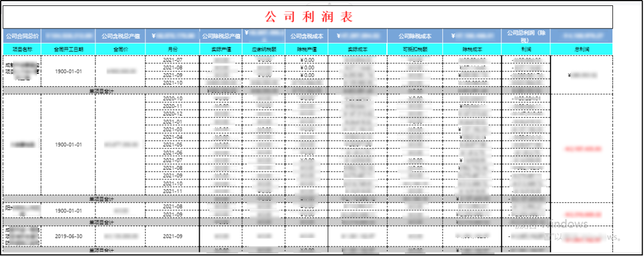The width and height of the screenshot is (644, 256).
Task: Select the 利润 column header
Action: point(526,49)
